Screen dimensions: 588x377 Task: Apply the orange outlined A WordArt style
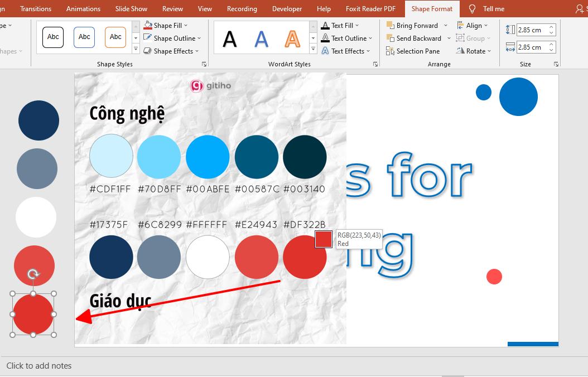pos(292,38)
